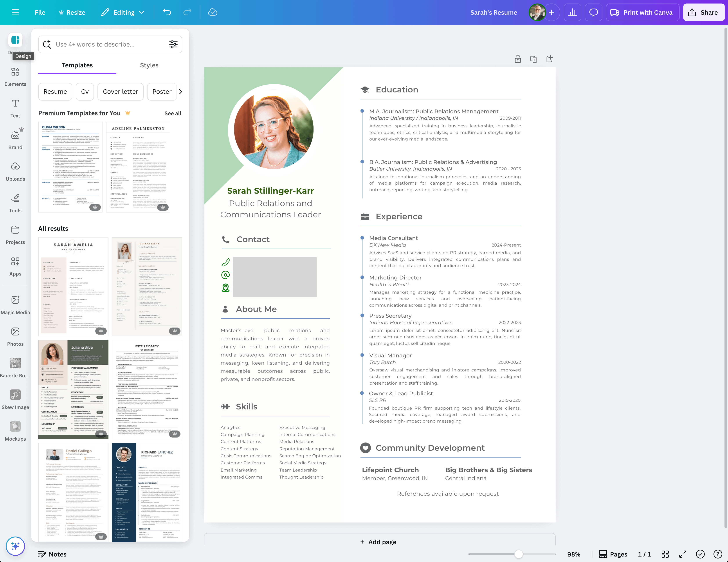This screenshot has width=728, height=562.
Task: Select the Olivia Wilson resume template
Action: [70, 167]
